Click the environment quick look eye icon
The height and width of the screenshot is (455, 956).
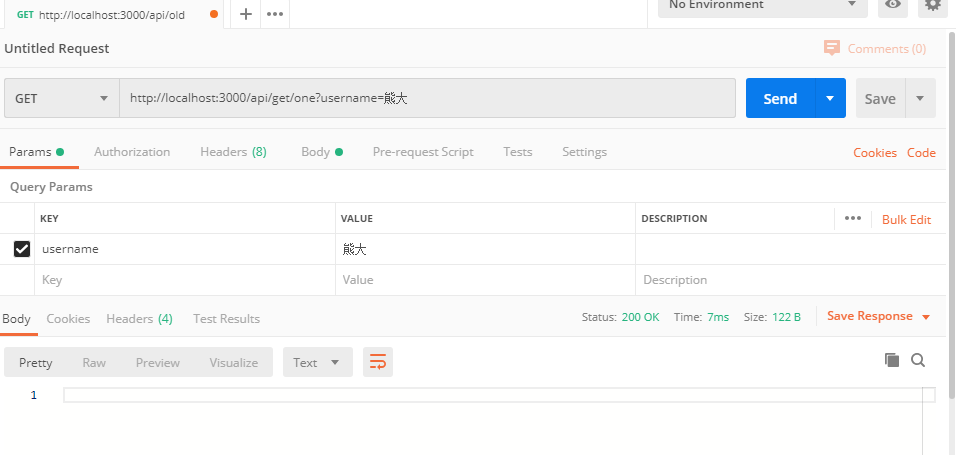[x=893, y=5]
